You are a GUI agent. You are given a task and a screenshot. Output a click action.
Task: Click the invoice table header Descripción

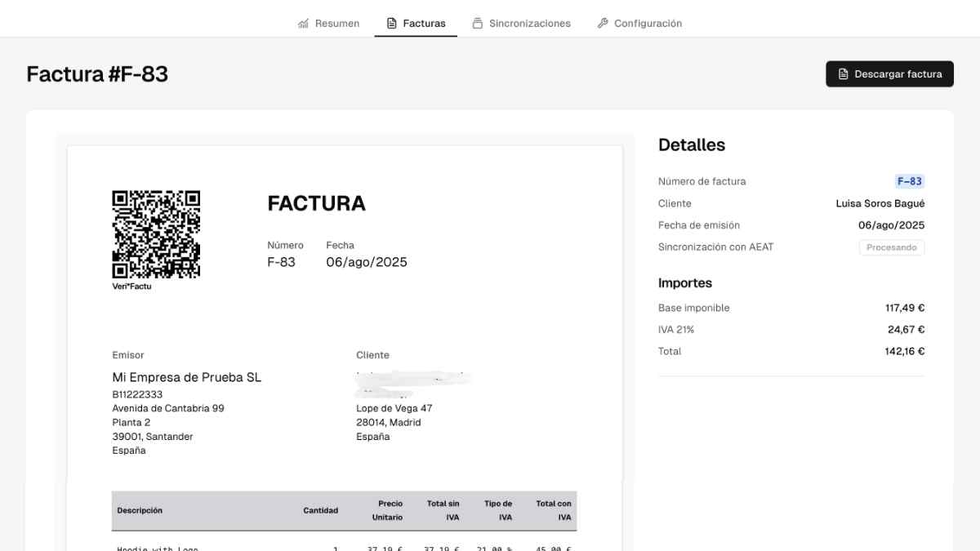click(x=140, y=509)
